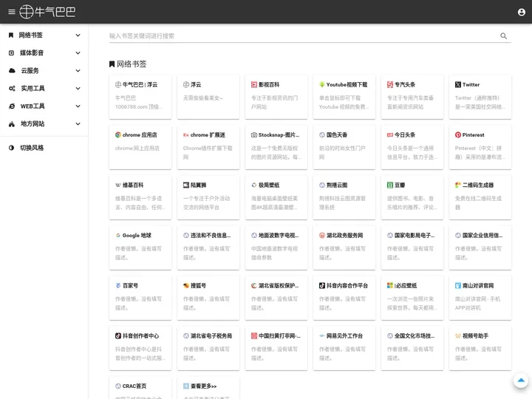This screenshot has width=532, height=399.
Task: Click the Google 地球 G icon
Action: coord(118,235)
